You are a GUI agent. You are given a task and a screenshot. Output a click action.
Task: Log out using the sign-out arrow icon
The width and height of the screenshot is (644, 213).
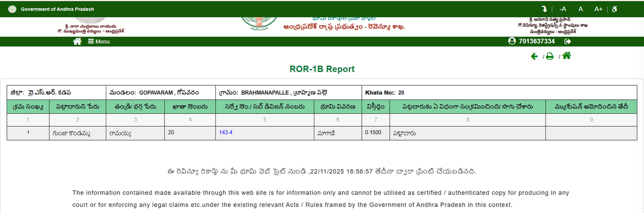pos(568,41)
